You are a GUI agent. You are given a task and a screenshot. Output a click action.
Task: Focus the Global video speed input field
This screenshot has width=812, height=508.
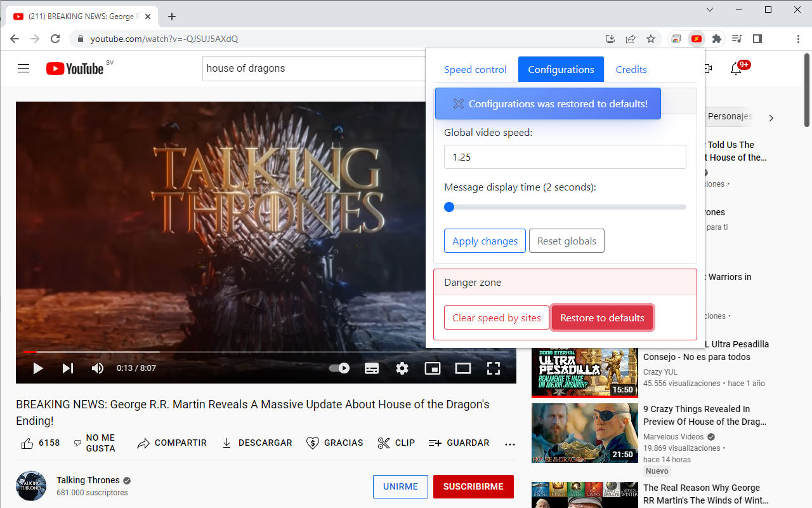565,157
